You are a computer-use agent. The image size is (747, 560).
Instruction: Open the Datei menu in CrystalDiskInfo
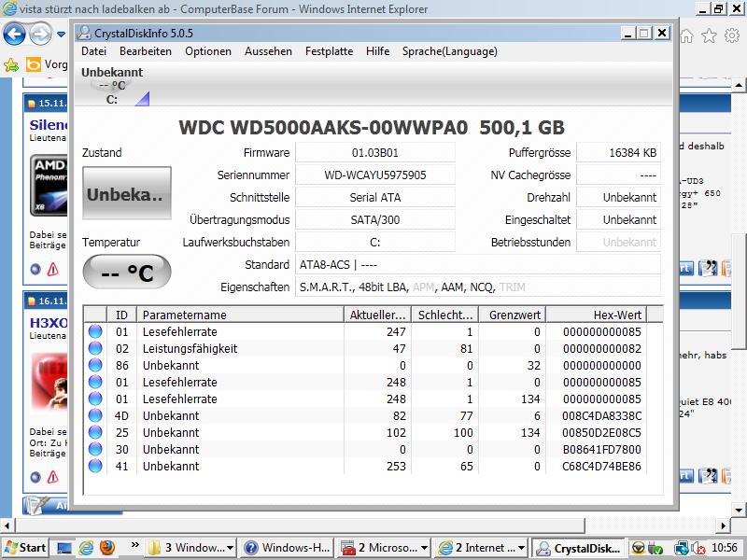(94, 51)
